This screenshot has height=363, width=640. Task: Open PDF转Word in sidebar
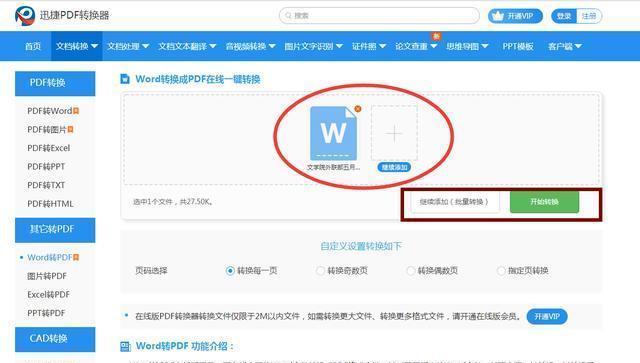click(49, 111)
